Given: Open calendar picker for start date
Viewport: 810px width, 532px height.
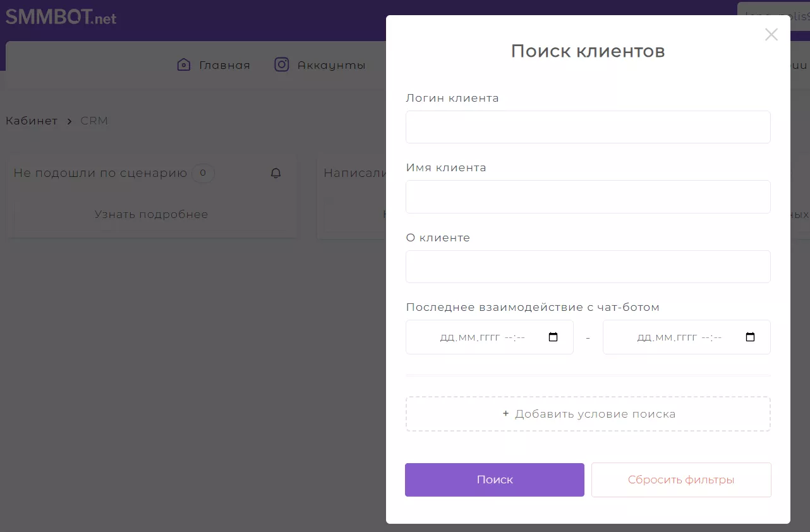Looking at the screenshot, I should click(553, 337).
